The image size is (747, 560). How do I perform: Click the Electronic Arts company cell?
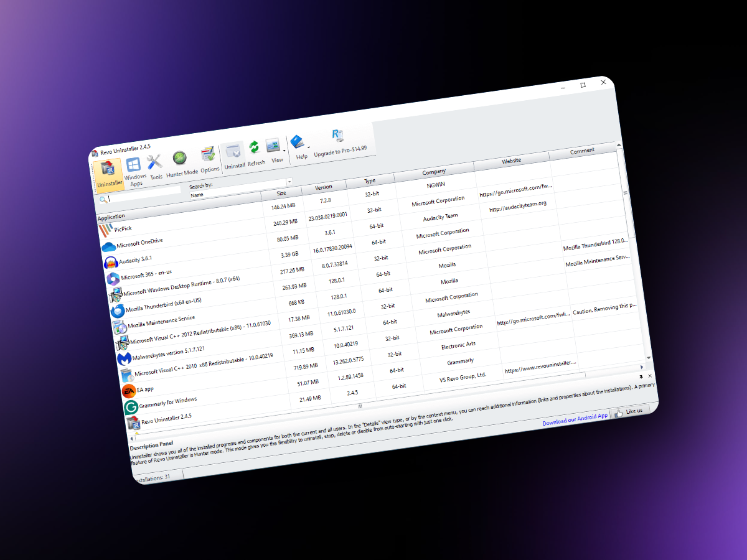click(x=458, y=345)
